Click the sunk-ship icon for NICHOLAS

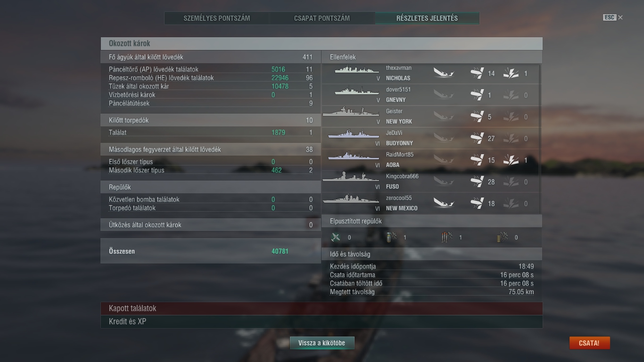point(444,73)
